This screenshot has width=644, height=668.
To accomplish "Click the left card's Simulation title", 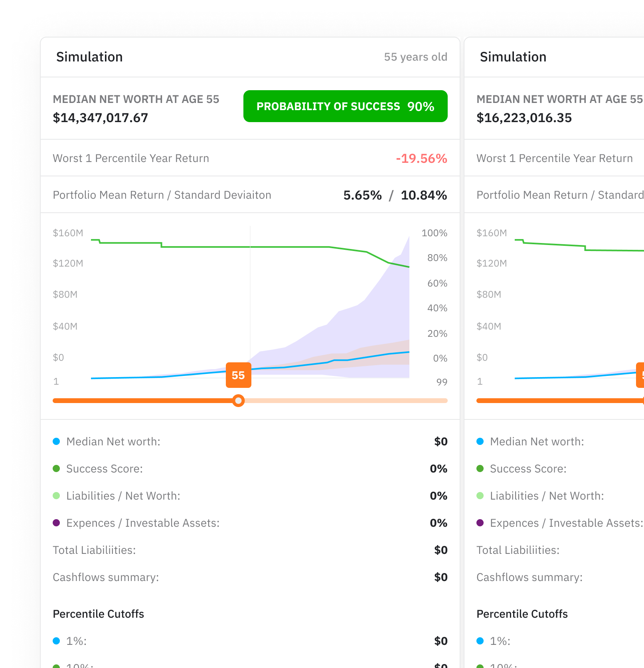I will coord(89,57).
